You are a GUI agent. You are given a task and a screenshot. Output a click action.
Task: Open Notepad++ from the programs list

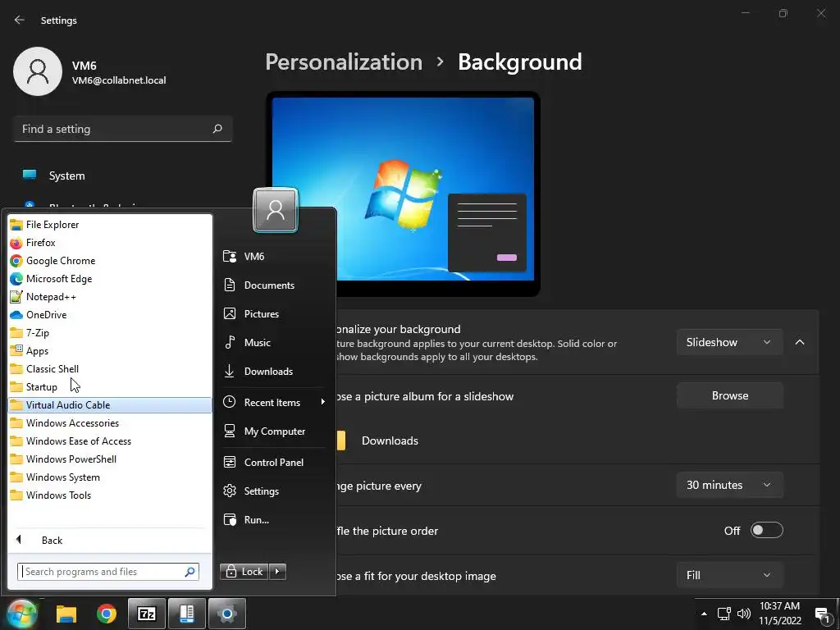click(110, 297)
